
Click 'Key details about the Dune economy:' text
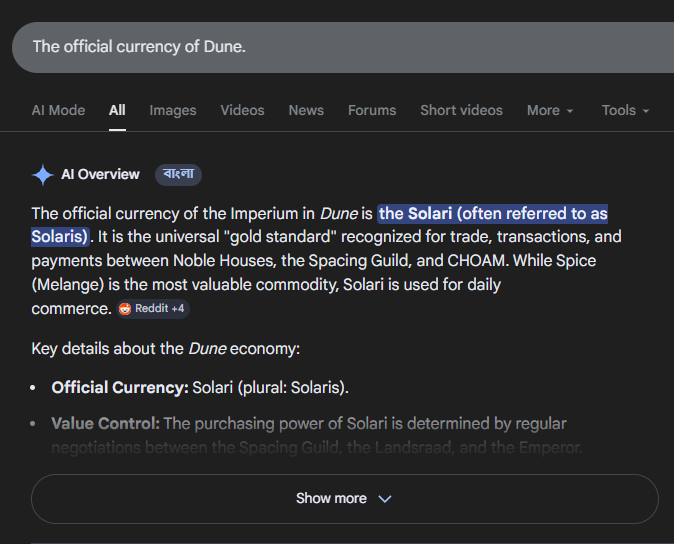tap(165, 348)
